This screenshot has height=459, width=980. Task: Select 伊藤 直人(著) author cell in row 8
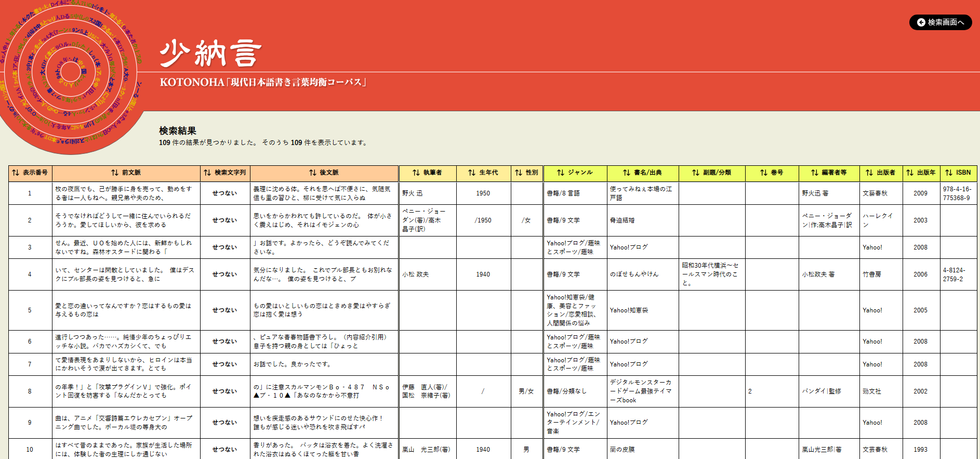tap(428, 391)
